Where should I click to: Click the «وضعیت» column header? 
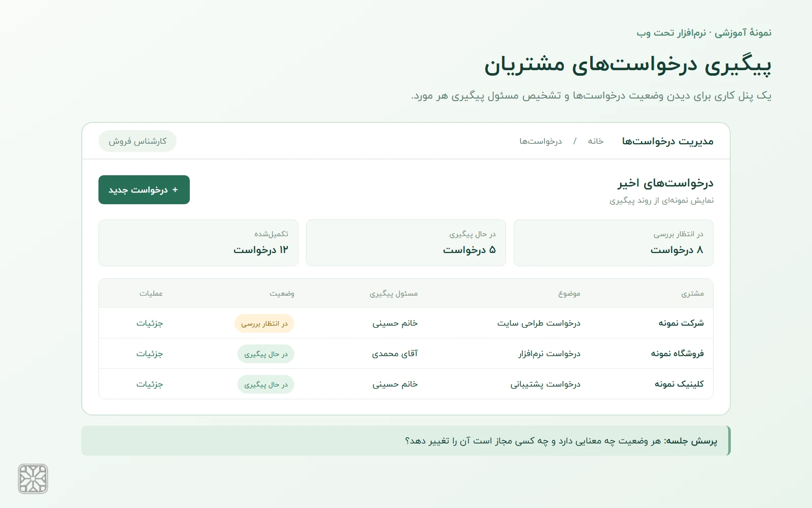point(282,294)
